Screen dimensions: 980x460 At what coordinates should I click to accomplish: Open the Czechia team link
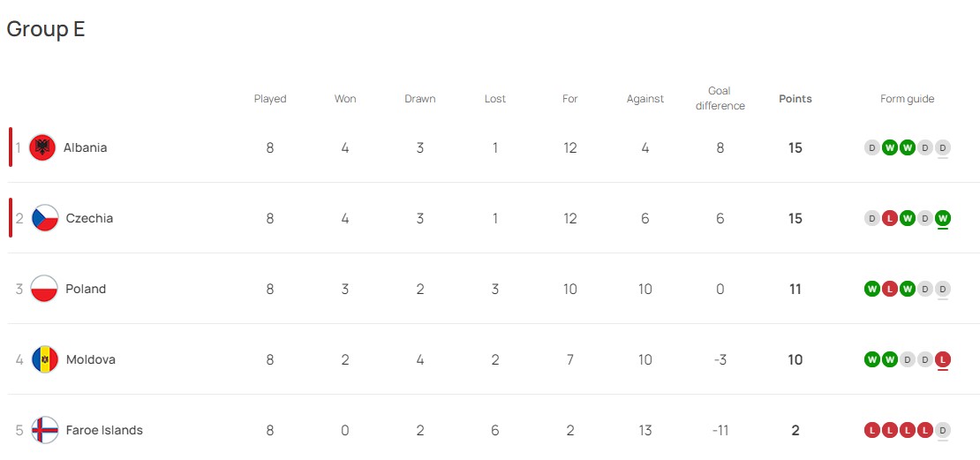89,218
